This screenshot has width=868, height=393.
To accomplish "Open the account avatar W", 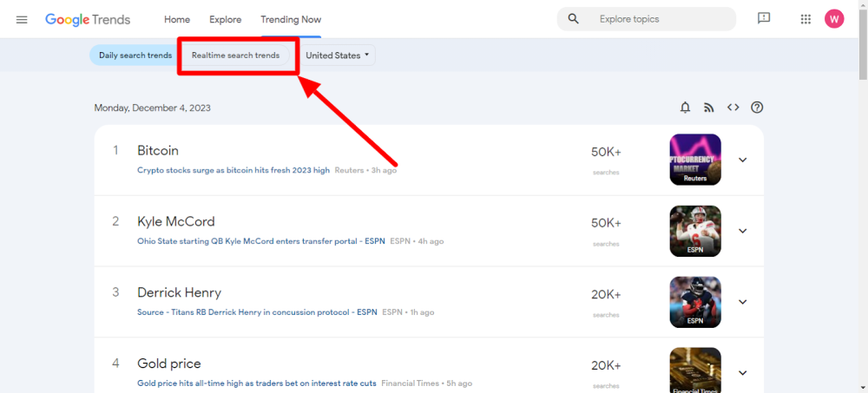I will coord(834,19).
